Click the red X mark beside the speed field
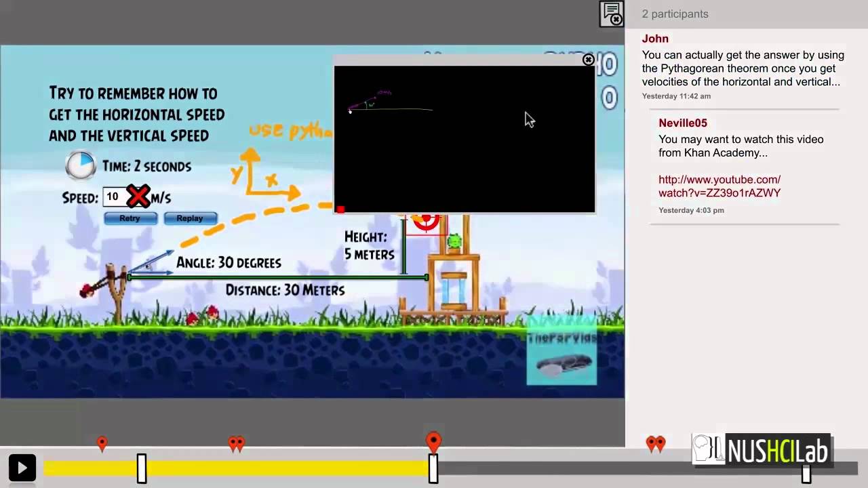868x488 pixels. [138, 197]
